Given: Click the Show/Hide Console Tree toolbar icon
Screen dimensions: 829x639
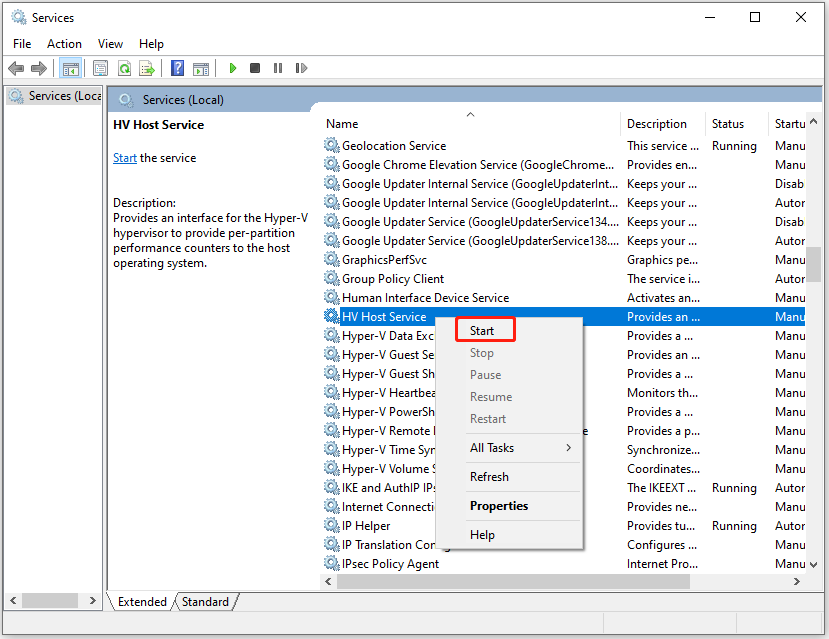Looking at the screenshot, I should pos(70,68).
